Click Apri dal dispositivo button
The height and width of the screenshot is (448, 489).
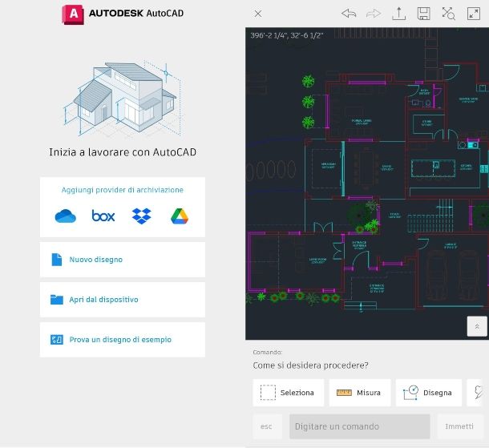pyautogui.click(x=123, y=300)
